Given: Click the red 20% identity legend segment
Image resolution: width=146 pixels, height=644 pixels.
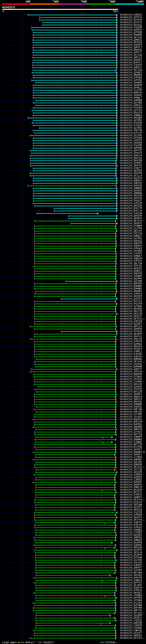Looking at the screenshot, I should click(16, 4).
